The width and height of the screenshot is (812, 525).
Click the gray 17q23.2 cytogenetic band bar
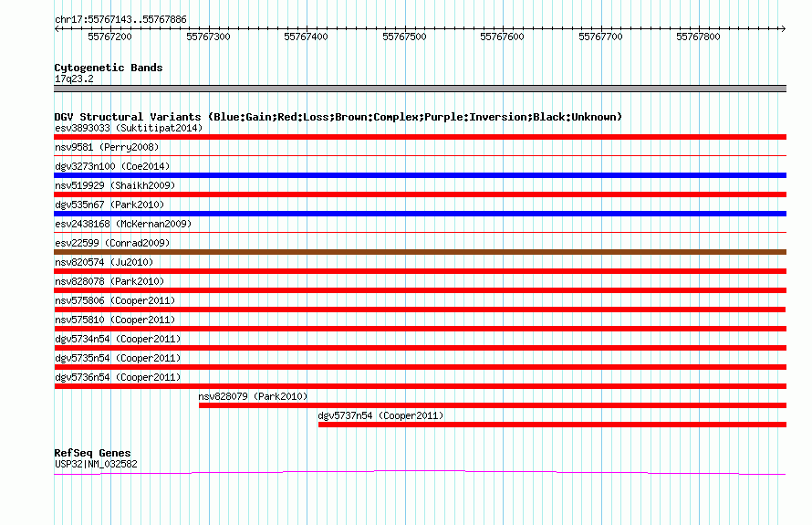coord(420,89)
